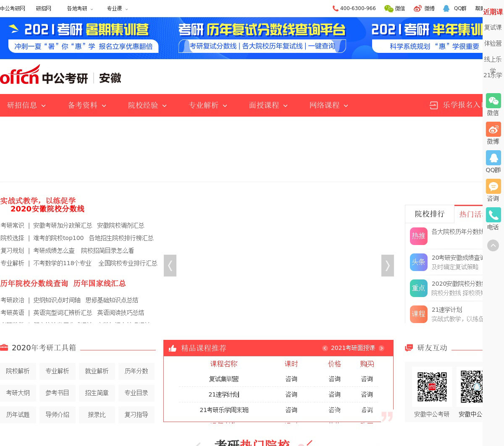
Task: Switch to the 院校排行 tab
Action: [430, 214]
